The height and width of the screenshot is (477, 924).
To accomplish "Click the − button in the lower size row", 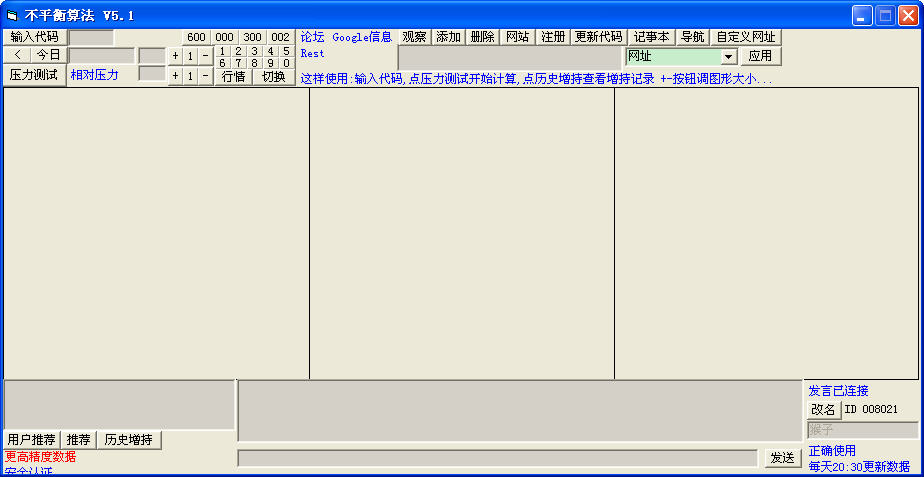I will pyautogui.click(x=205, y=76).
